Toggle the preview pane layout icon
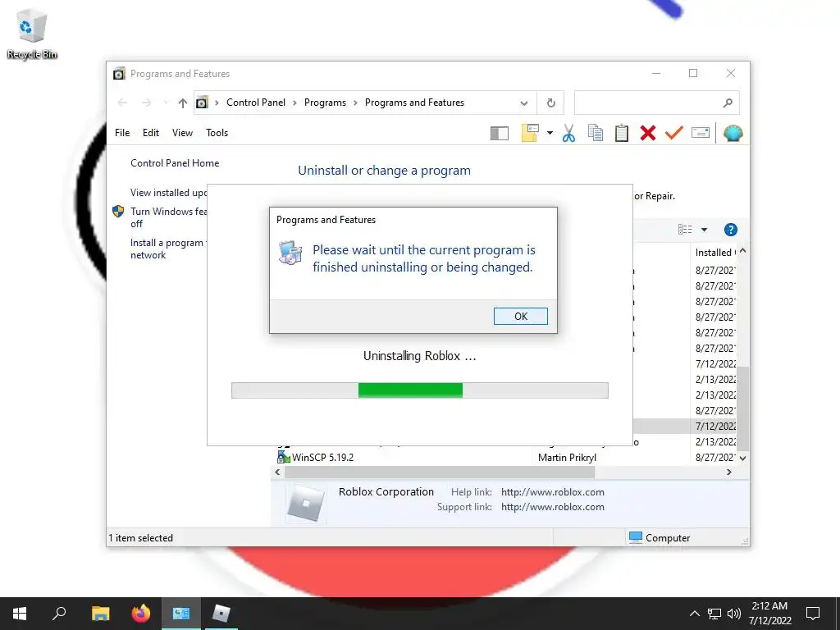Screen dimensions: 840x630 pos(500,133)
